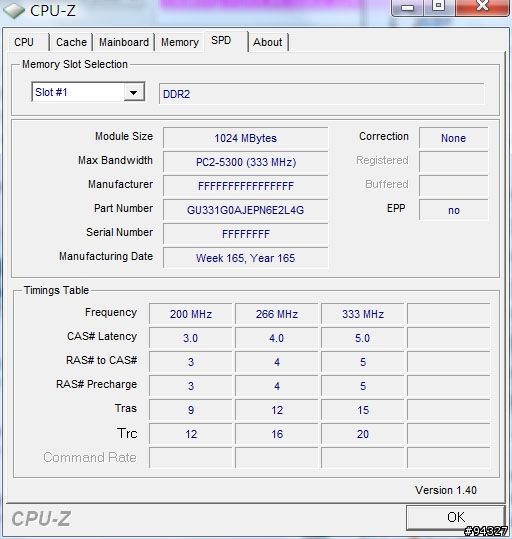Click the Version 1.40 text
Screen dimensions: 512x539
click(446, 490)
